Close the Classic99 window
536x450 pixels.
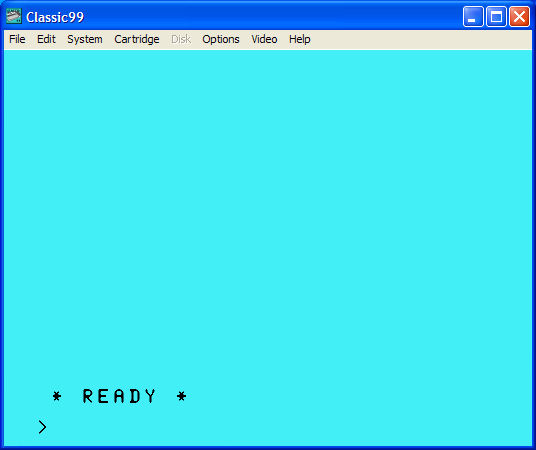[x=520, y=16]
